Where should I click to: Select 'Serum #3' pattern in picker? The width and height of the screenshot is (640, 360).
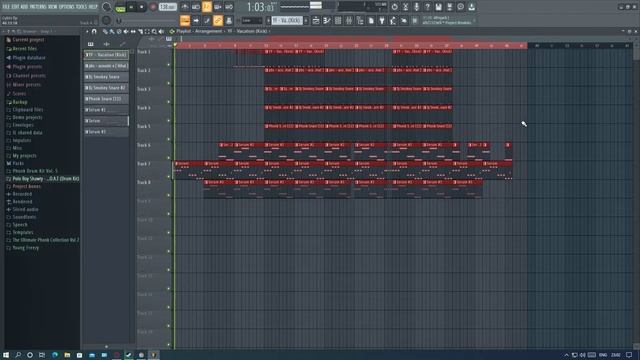pyautogui.click(x=106, y=132)
